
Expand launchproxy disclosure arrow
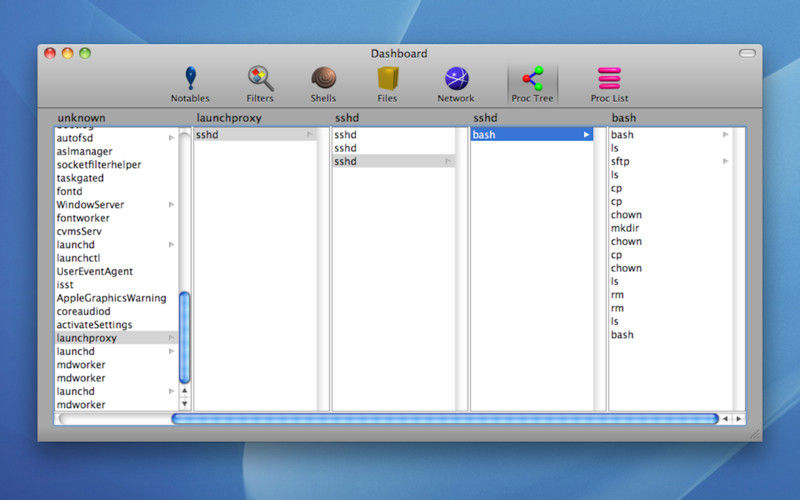coord(171,338)
